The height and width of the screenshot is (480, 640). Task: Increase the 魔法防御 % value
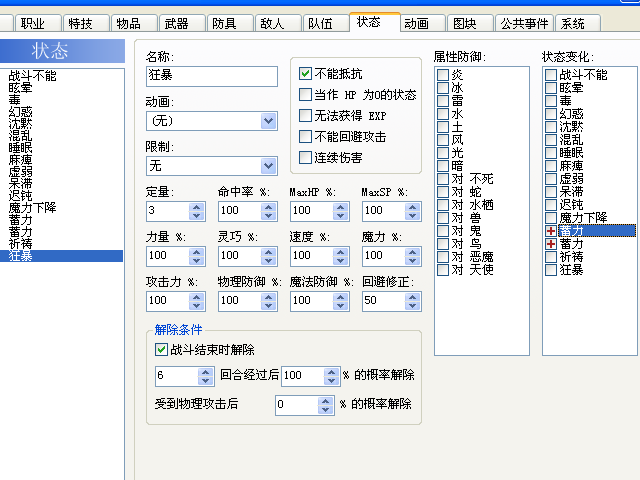340,297
